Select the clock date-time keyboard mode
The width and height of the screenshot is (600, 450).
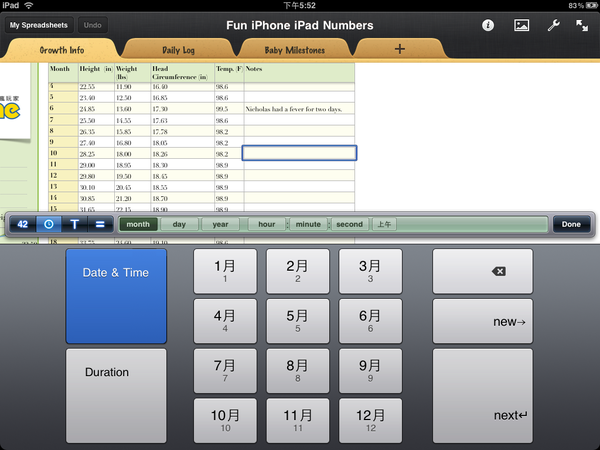tap(49, 224)
